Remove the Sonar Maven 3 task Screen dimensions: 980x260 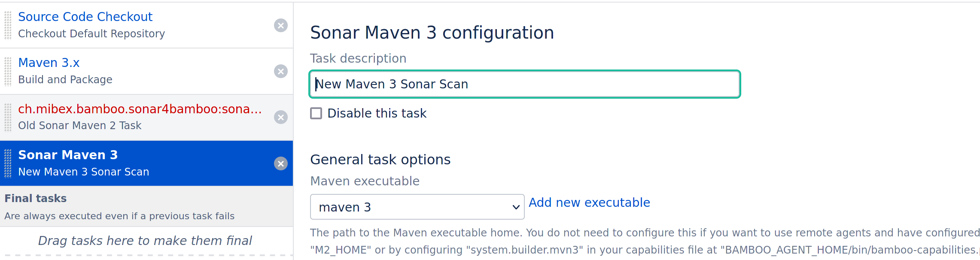(281, 163)
